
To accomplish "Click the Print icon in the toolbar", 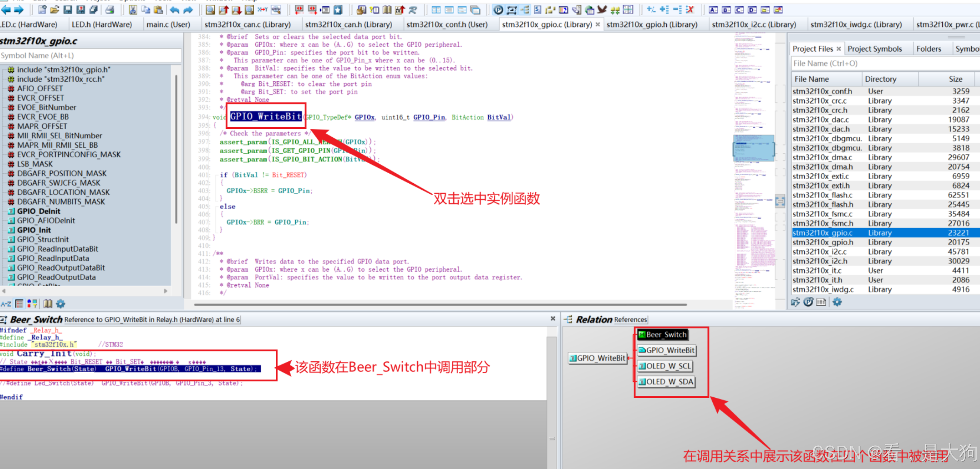I will (x=109, y=10).
